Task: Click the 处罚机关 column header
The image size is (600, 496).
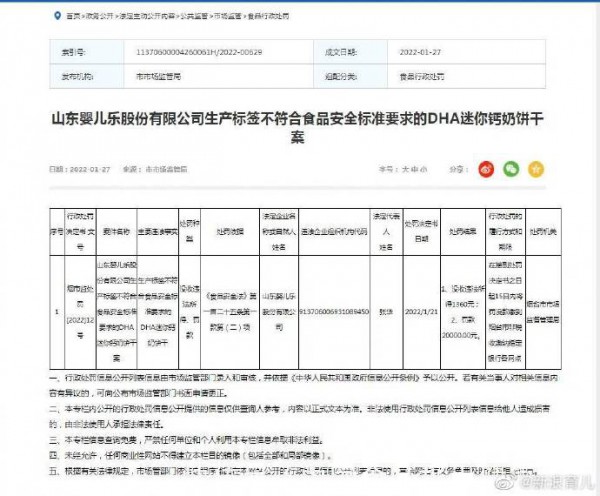Action: coord(543,232)
